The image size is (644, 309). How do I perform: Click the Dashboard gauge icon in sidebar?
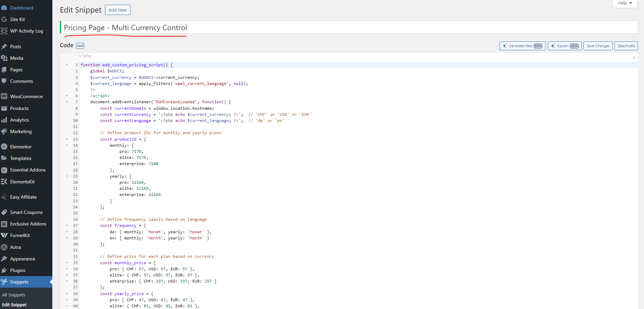coord(4,8)
